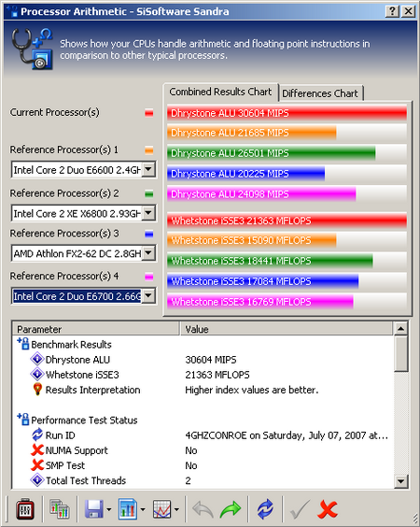Screen dimensions: 420x527
Task: Click the green forward arrow icon
Action: pyautogui.click(x=231, y=509)
